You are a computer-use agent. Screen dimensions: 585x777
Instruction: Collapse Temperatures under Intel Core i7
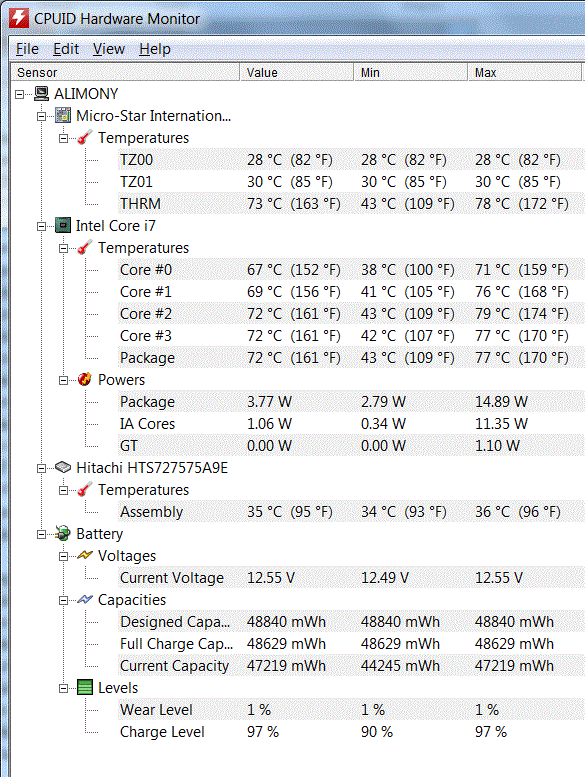pos(63,248)
